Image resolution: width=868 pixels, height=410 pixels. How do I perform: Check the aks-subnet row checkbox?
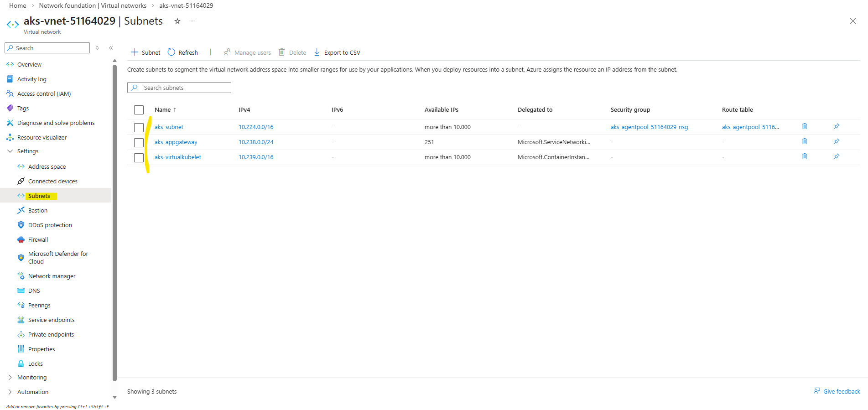click(139, 128)
